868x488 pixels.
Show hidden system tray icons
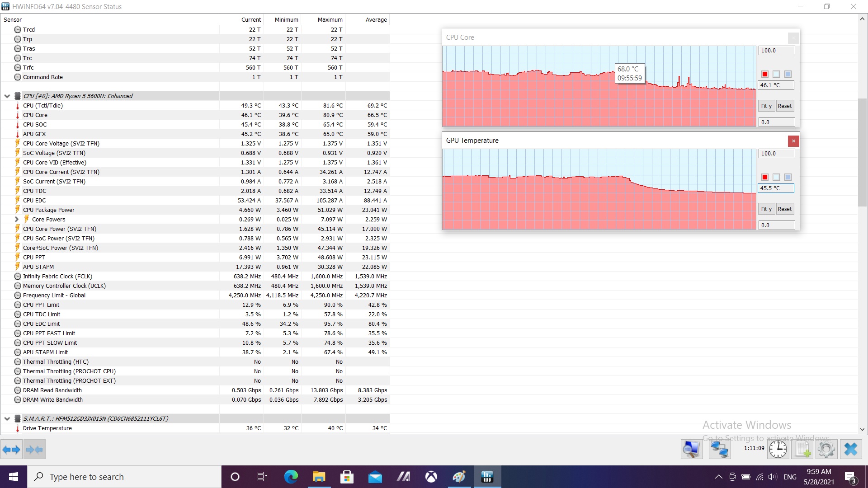pyautogui.click(x=718, y=477)
